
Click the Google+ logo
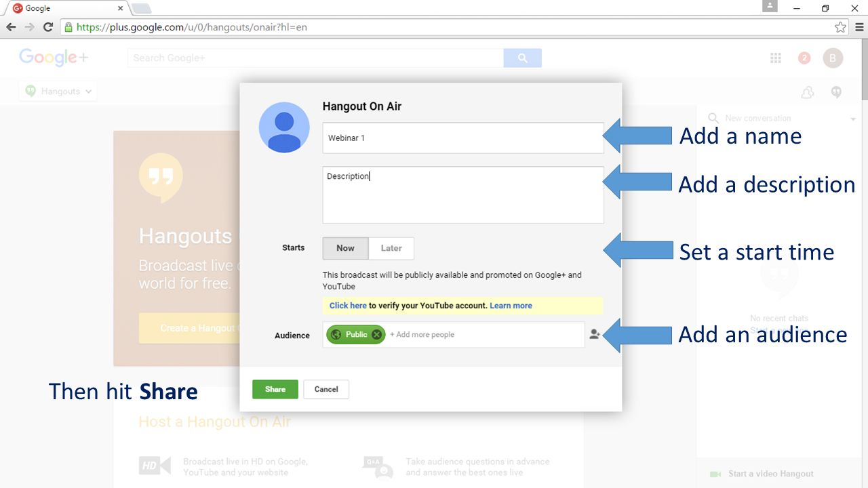coord(54,58)
